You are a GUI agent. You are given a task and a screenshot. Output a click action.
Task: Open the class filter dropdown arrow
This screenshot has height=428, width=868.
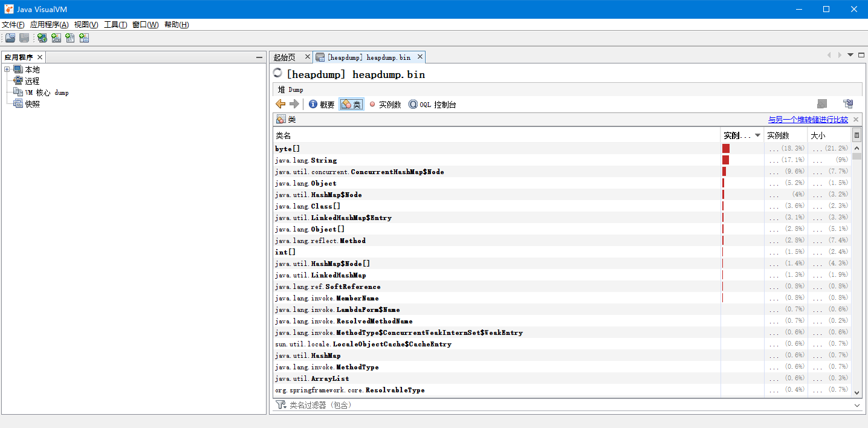click(x=857, y=405)
